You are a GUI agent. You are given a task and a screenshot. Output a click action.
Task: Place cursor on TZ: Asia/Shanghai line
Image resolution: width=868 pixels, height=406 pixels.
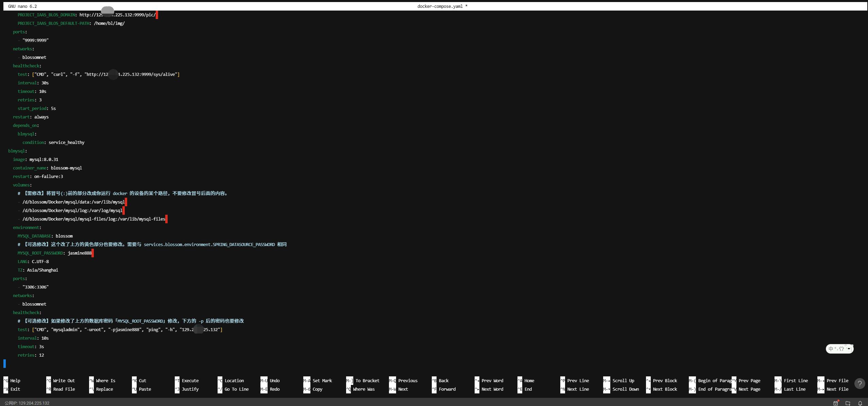click(38, 270)
